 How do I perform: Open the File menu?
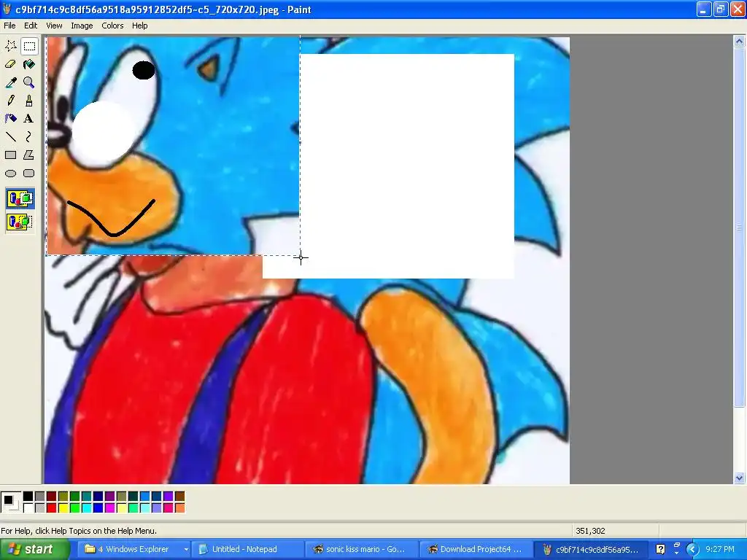(9, 26)
